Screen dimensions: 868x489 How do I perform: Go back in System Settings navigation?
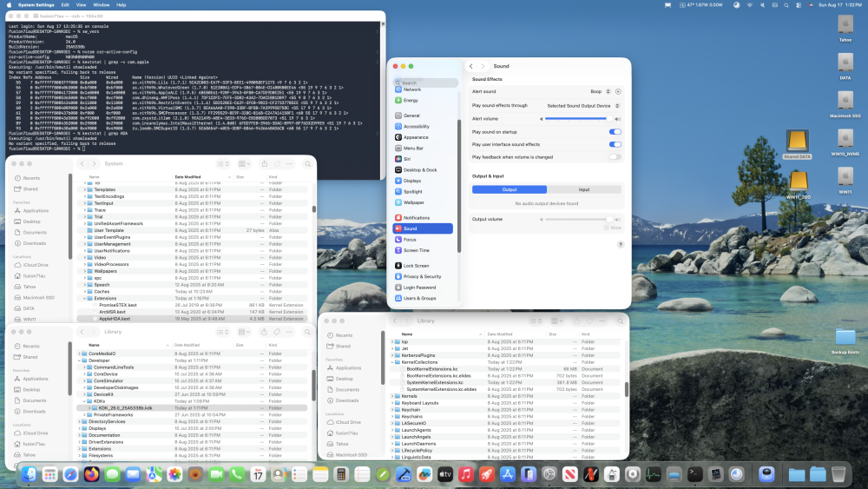tap(471, 66)
